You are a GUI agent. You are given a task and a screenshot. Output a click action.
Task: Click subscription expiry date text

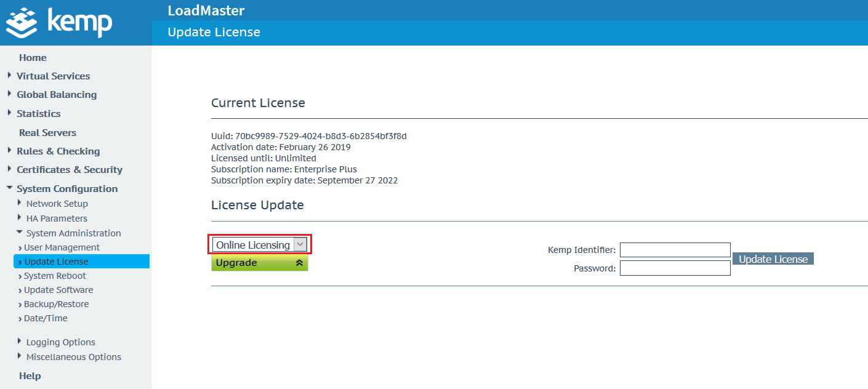point(304,180)
